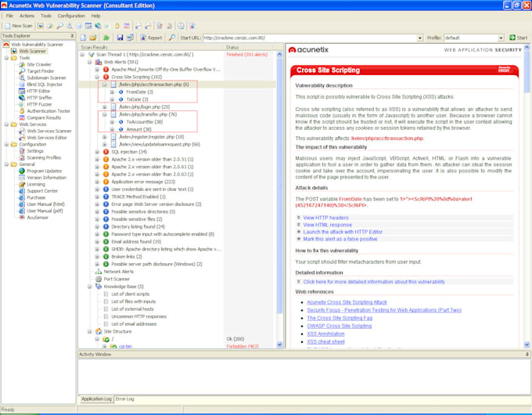Click red alert icon of SQL injection

106,152
